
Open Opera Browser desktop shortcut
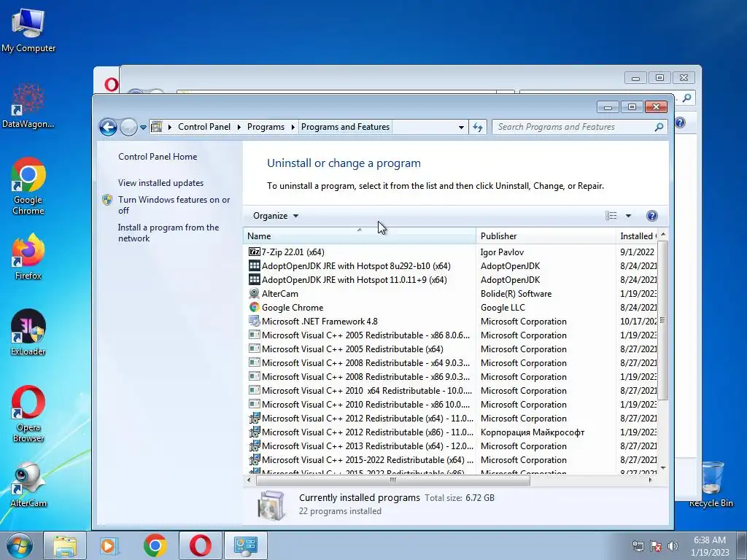(x=28, y=413)
